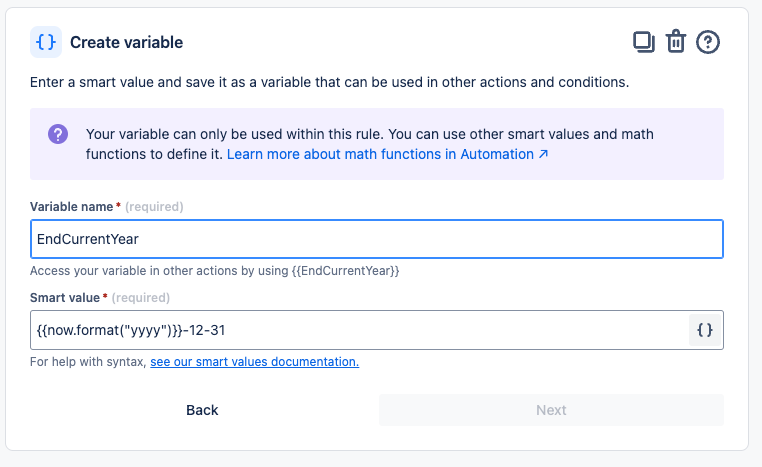Image resolution: width=762 pixels, height=467 pixels.
Task: Click the duplicate component icon
Action: [644, 42]
